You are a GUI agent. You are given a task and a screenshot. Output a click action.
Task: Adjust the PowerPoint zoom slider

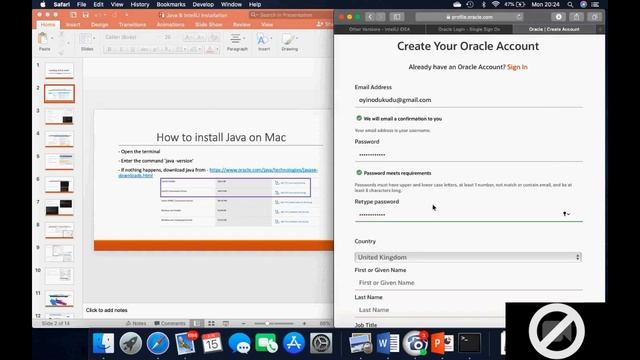(267, 323)
